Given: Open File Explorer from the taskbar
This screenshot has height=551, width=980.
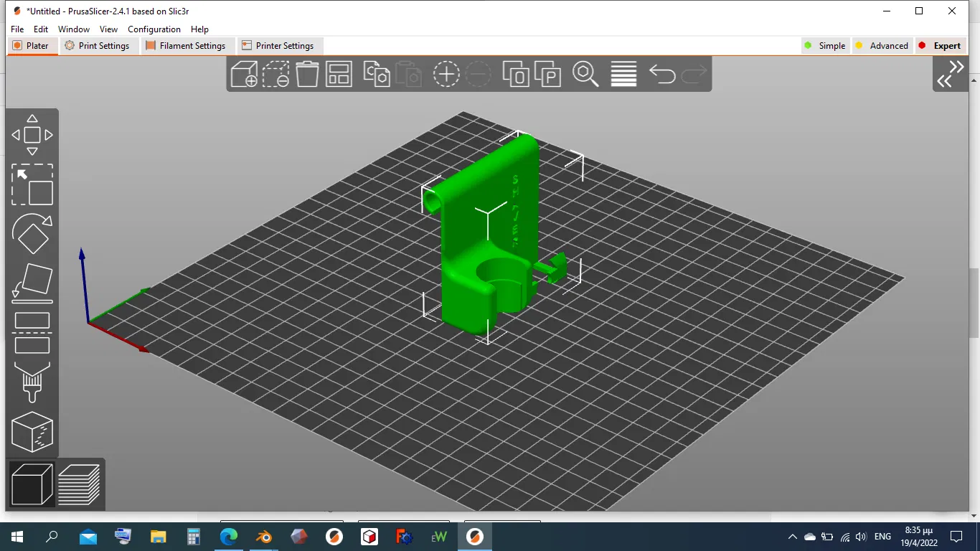Looking at the screenshot, I should click(159, 536).
